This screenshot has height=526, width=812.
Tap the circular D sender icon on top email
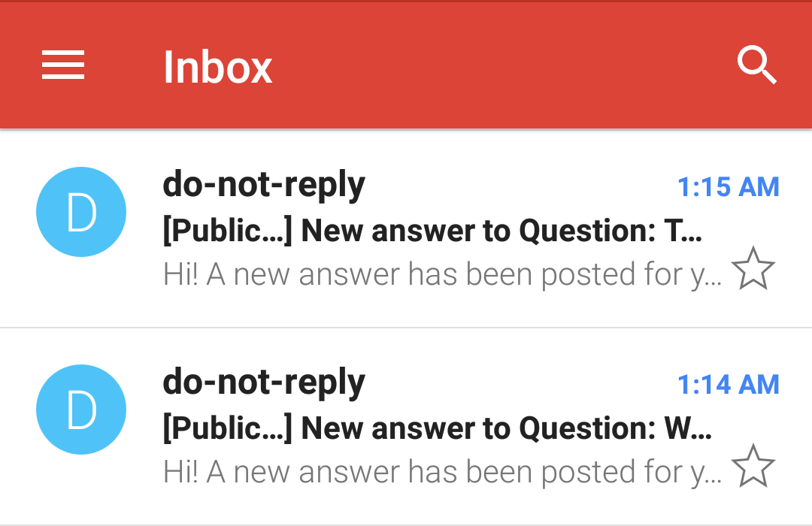pyautogui.click(x=80, y=211)
